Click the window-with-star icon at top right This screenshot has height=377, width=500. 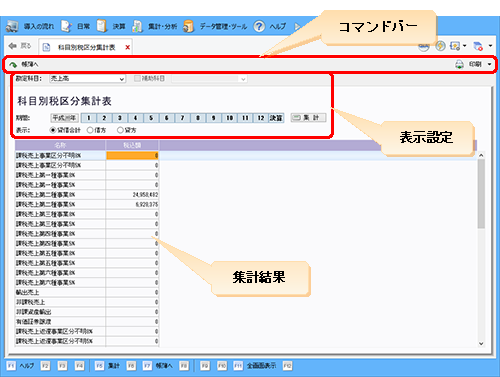[x=455, y=46]
